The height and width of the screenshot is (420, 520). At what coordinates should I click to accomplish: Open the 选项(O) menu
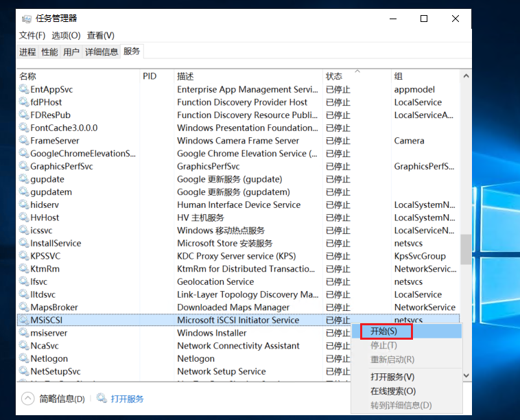tap(66, 36)
